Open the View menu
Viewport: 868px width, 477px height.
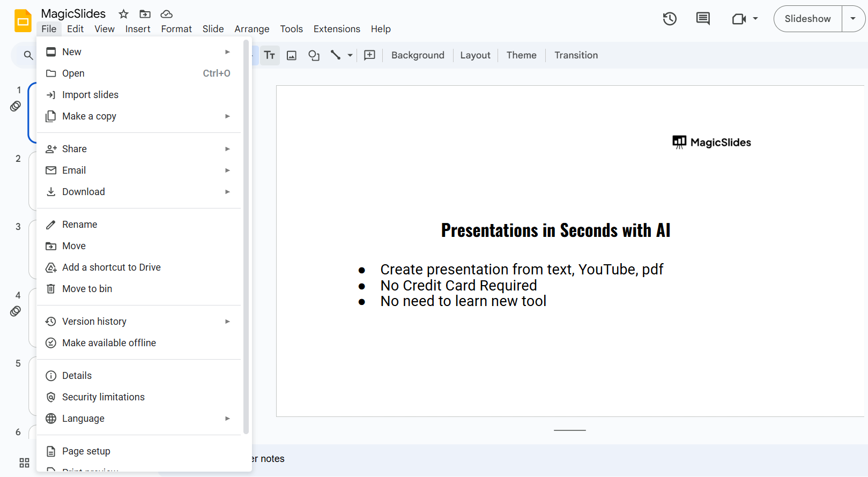pyautogui.click(x=105, y=29)
